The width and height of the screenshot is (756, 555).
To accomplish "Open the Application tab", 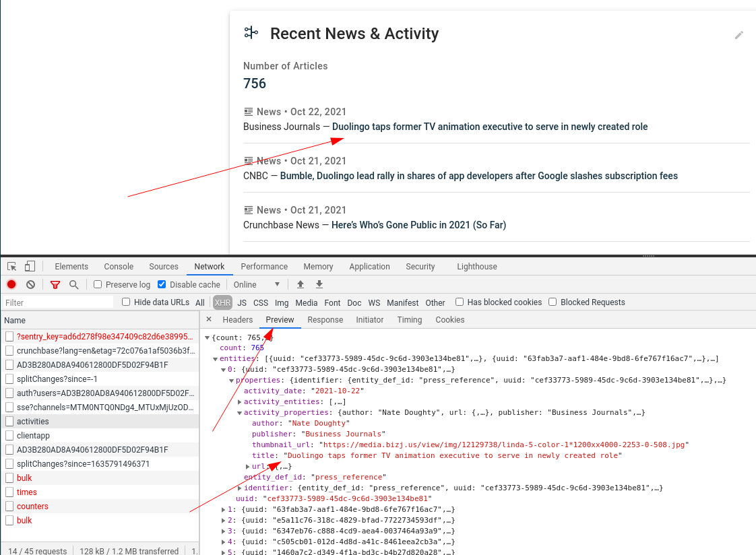I will click(x=369, y=267).
